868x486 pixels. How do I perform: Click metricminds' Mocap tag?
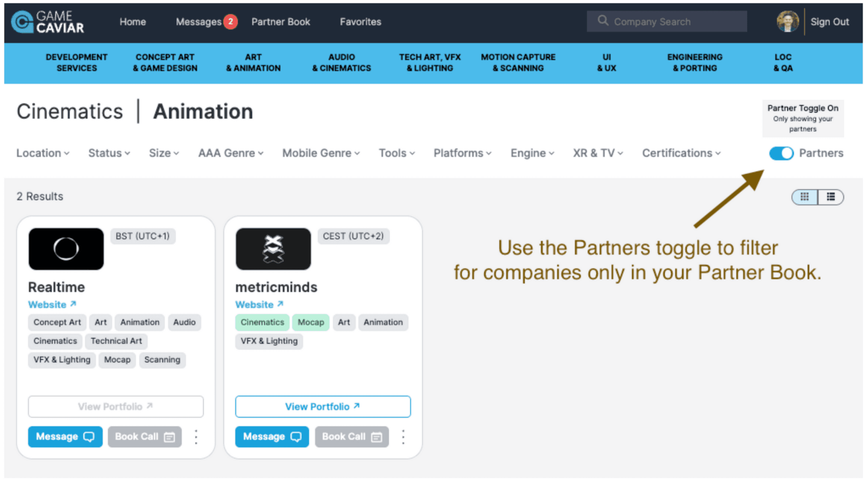point(311,322)
